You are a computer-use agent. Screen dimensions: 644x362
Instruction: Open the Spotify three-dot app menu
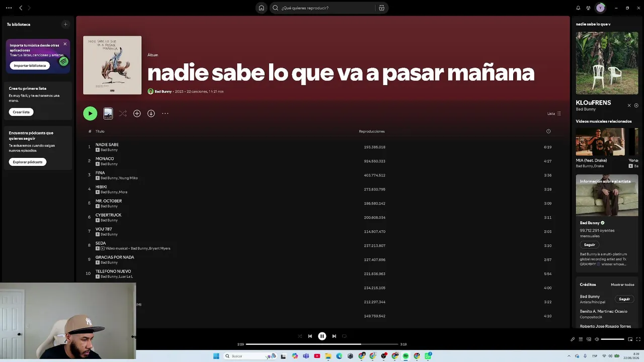[9, 8]
